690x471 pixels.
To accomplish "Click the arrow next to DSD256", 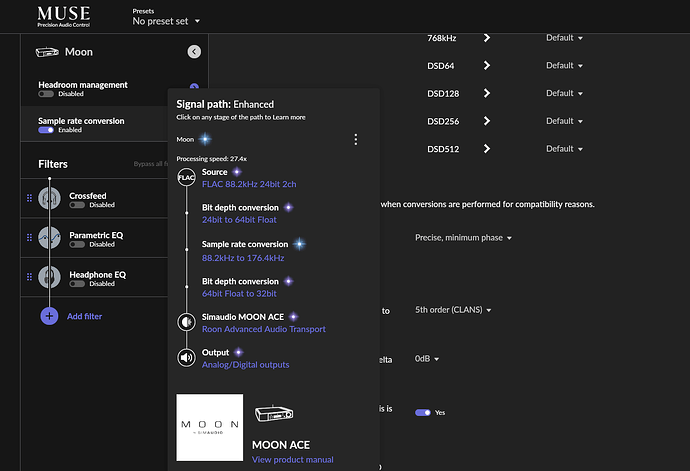I will (487, 121).
